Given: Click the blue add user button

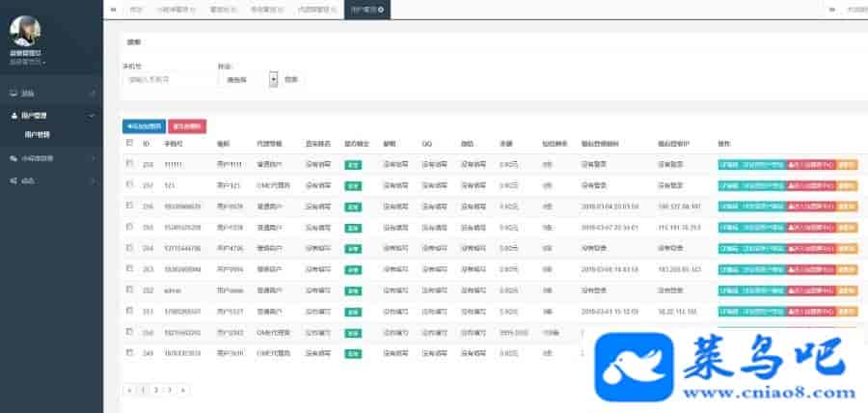Looking at the screenshot, I should click(x=143, y=125).
